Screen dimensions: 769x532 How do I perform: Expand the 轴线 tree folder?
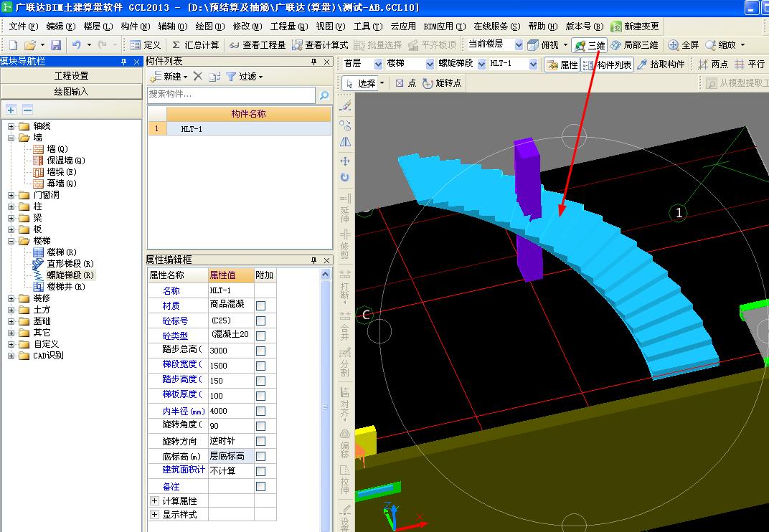[11, 126]
